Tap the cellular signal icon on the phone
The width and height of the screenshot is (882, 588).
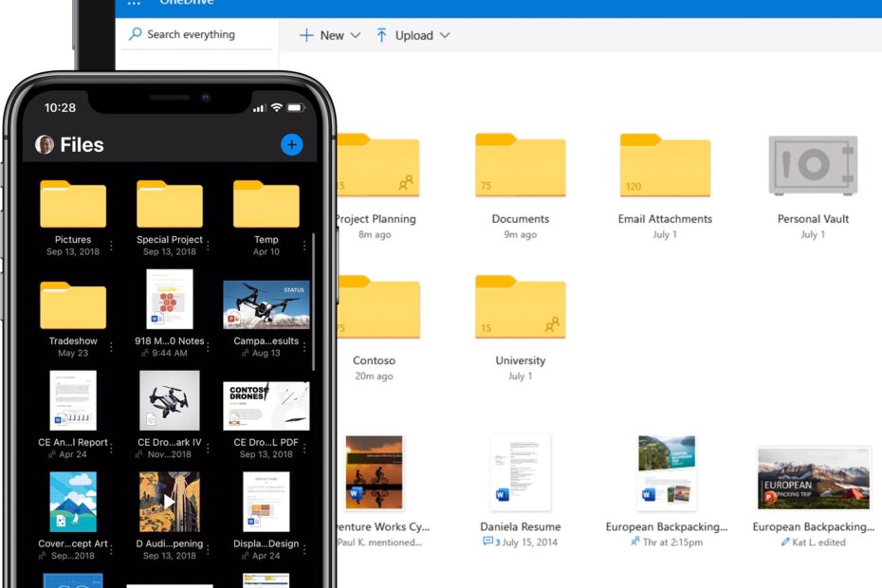[259, 107]
